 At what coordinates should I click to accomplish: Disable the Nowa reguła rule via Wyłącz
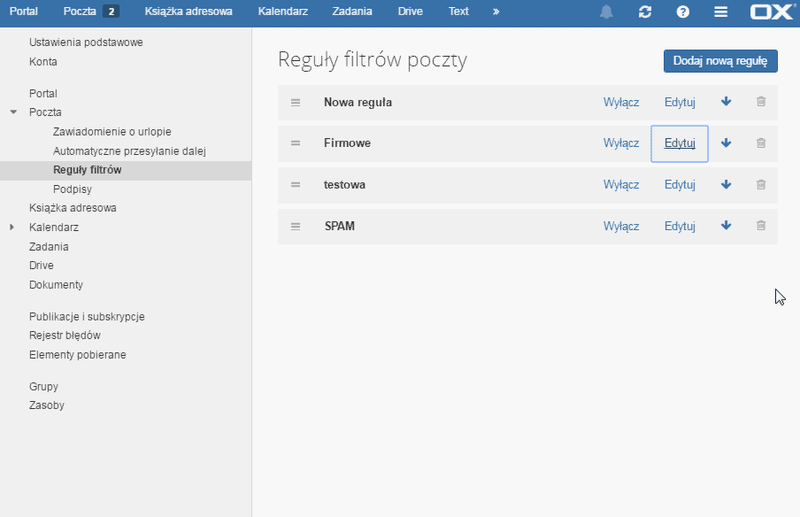(x=621, y=102)
